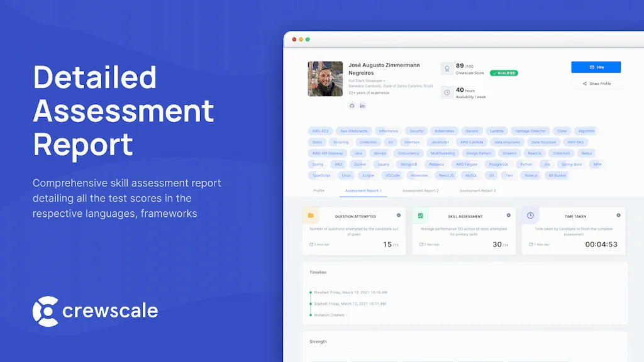Open the Assessment Report 3 tab

tap(478, 191)
